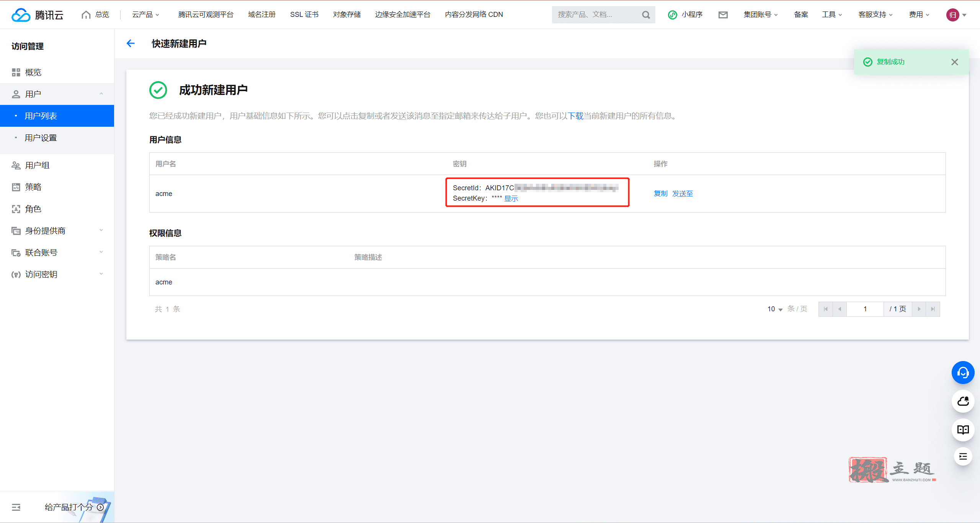This screenshot has height=523, width=980.
Task: Open the 云产品 dropdown menu
Action: point(145,15)
